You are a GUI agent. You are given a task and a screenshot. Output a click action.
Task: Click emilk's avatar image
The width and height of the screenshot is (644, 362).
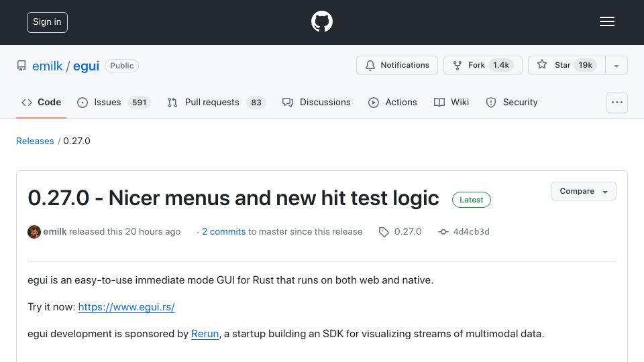(x=34, y=232)
